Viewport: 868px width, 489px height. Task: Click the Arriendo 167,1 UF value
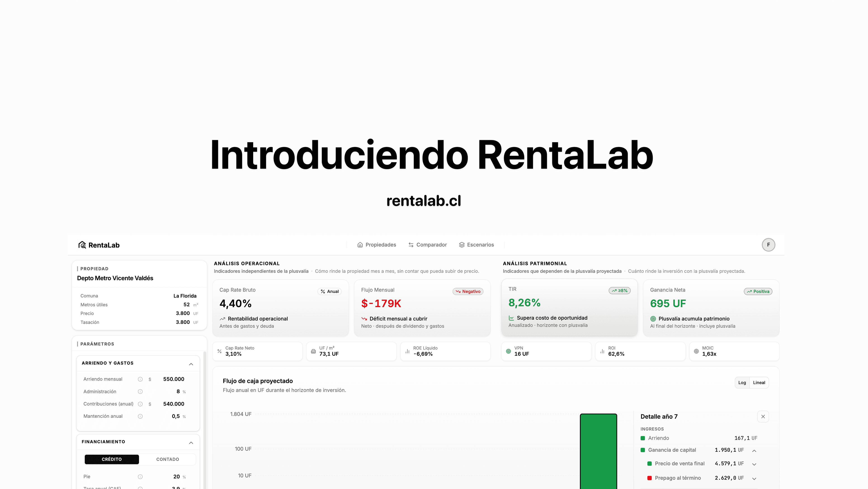[x=746, y=438]
